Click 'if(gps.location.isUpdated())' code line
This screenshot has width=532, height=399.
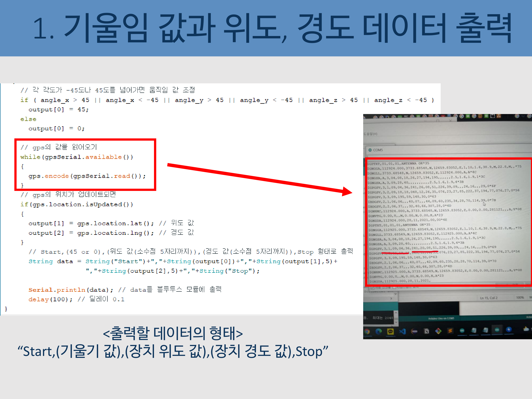(x=77, y=204)
